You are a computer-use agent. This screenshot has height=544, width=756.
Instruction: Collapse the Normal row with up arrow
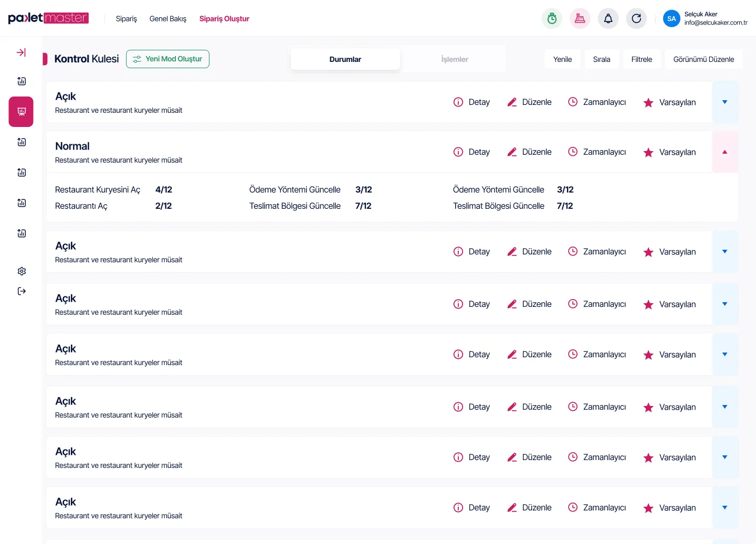pyautogui.click(x=725, y=152)
